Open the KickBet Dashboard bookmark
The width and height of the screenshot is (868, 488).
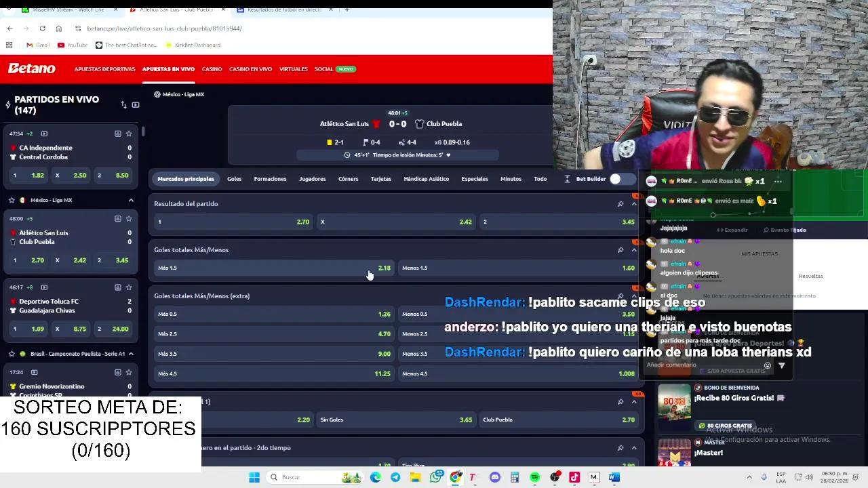(x=192, y=45)
